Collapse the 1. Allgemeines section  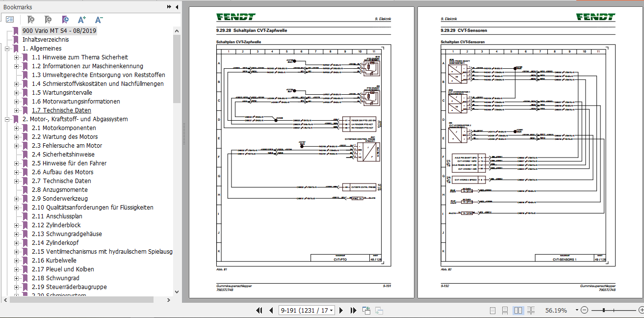[x=7, y=49]
